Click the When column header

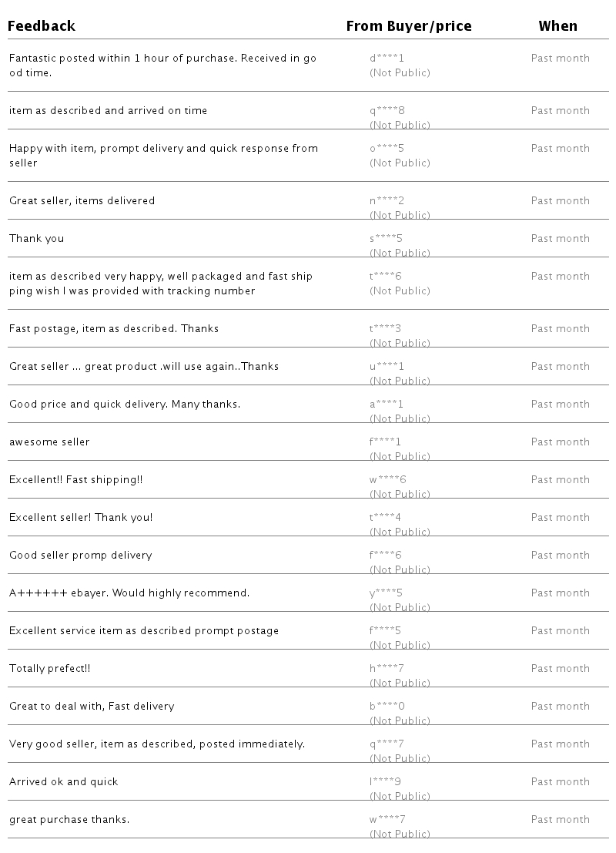557,26
